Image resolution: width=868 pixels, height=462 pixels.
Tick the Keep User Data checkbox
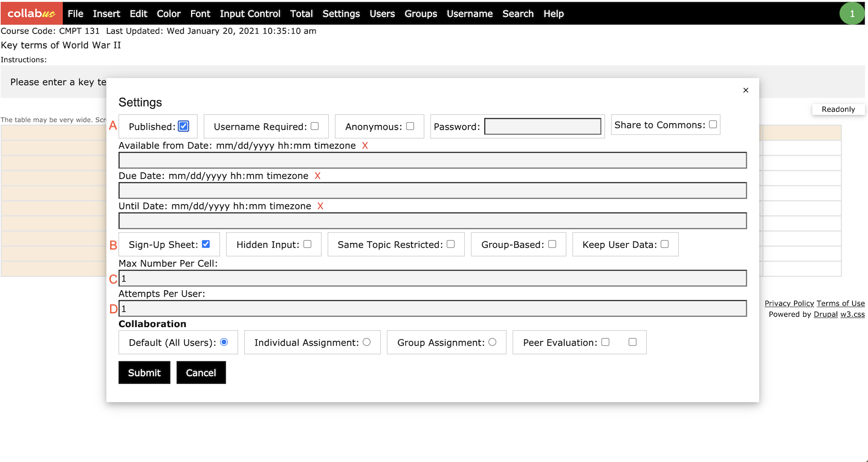tap(664, 244)
